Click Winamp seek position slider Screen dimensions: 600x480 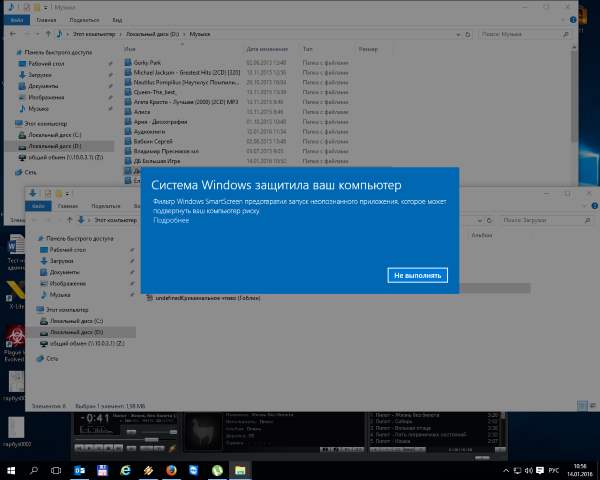coord(151,439)
